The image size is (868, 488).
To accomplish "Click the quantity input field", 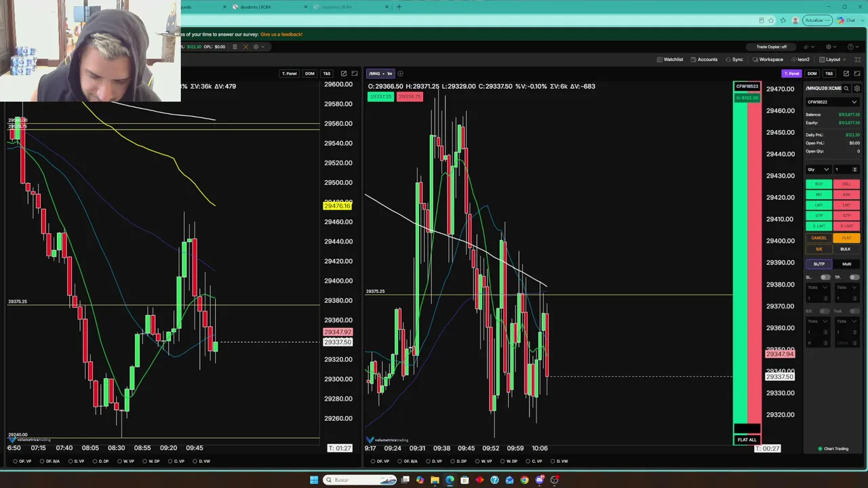I will click(x=846, y=169).
